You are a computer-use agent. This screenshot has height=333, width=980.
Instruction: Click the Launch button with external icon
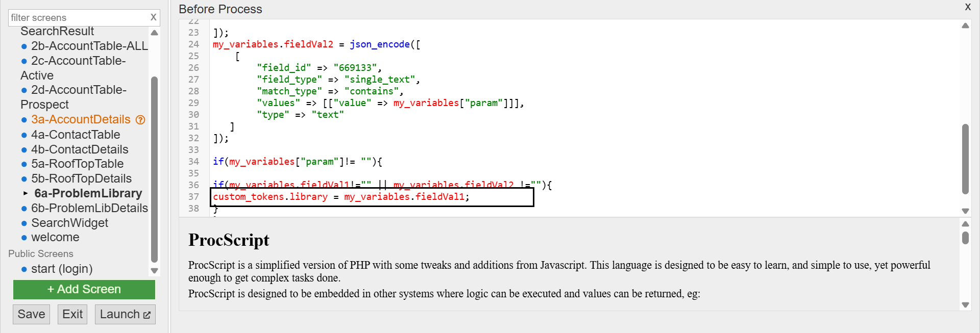click(x=125, y=314)
